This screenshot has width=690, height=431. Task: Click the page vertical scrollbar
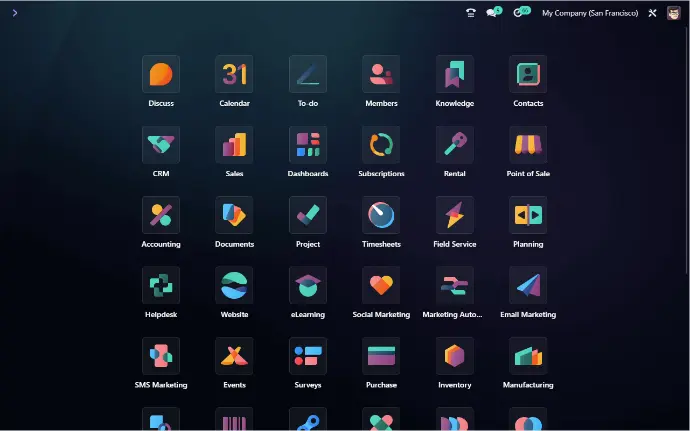click(687, 150)
